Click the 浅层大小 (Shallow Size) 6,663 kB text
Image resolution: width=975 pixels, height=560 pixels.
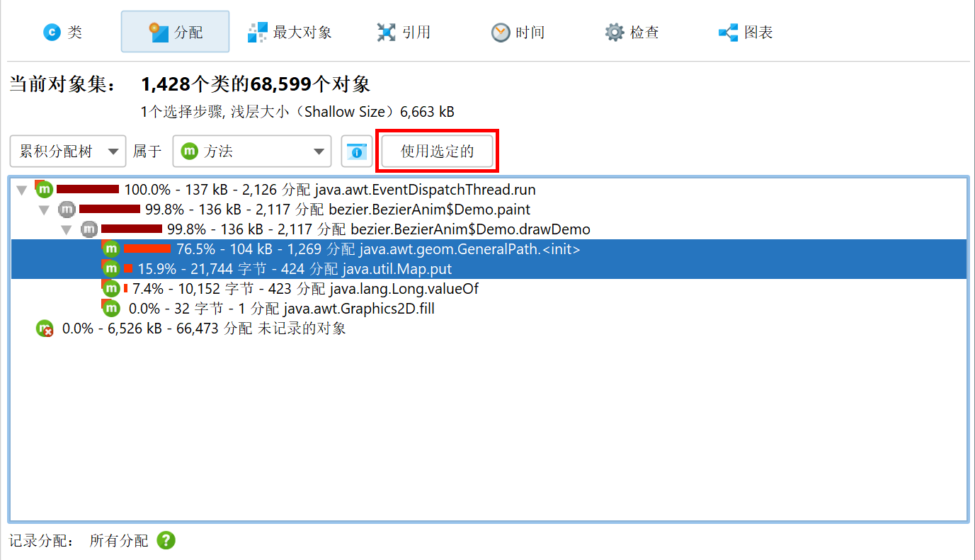click(342, 112)
